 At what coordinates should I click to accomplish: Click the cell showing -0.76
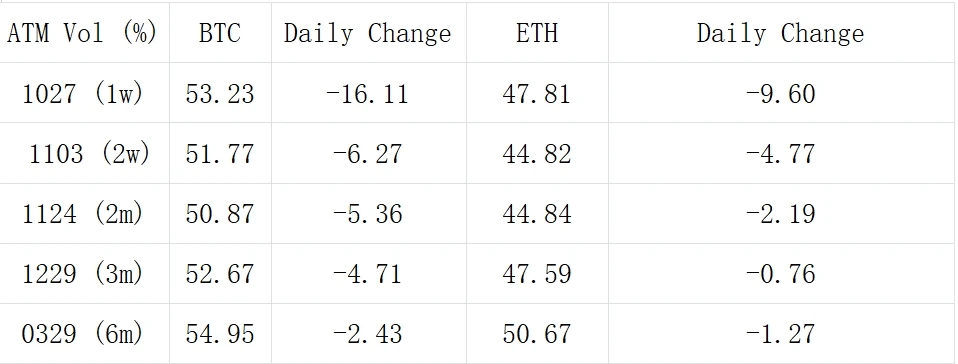point(781,273)
